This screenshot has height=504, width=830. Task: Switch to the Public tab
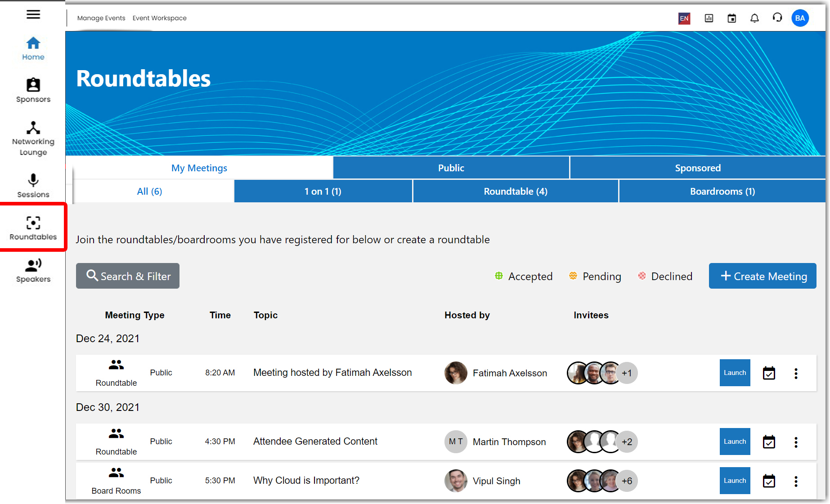451,168
